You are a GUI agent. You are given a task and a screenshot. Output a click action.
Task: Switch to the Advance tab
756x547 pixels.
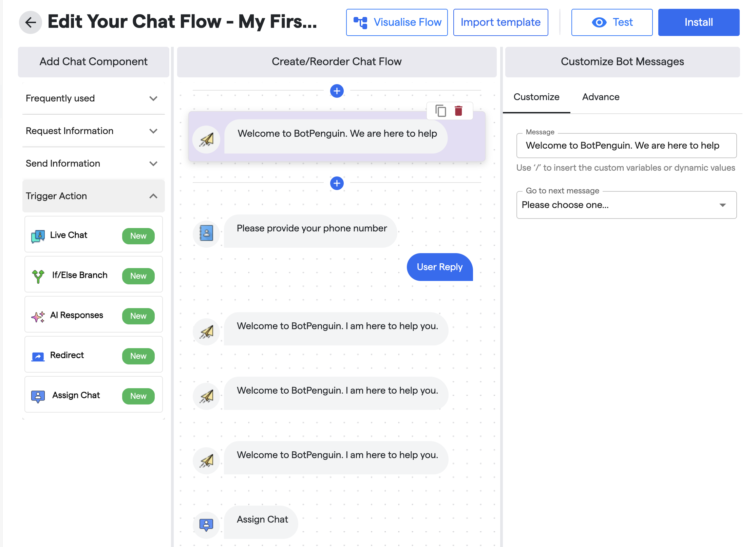pyautogui.click(x=601, y=97)
